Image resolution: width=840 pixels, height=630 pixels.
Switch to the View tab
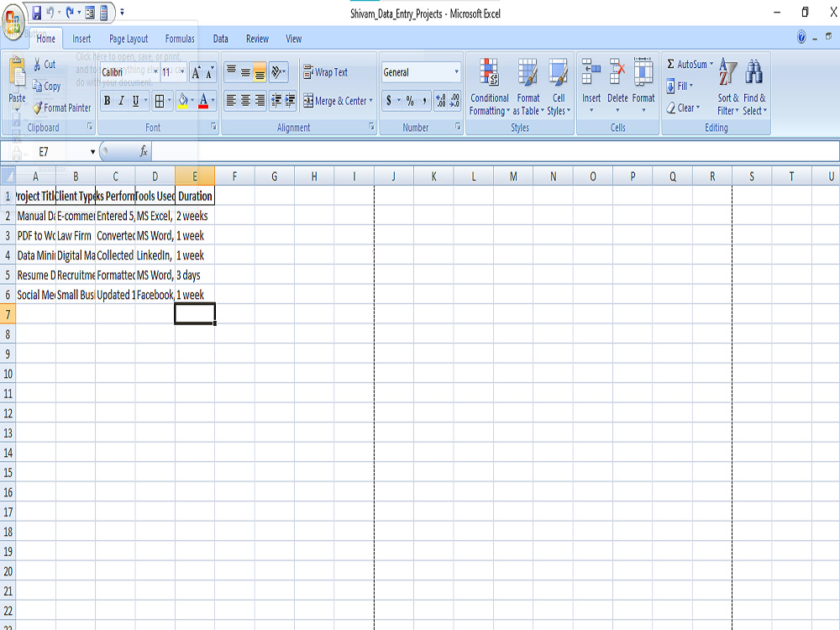(293, 39)
